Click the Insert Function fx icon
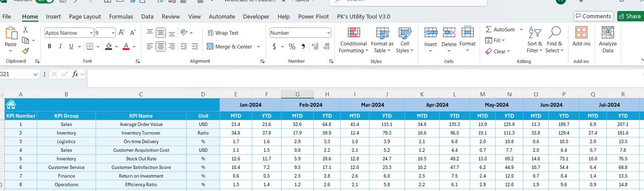The image size is (644, 191). (x=75, y=74)
